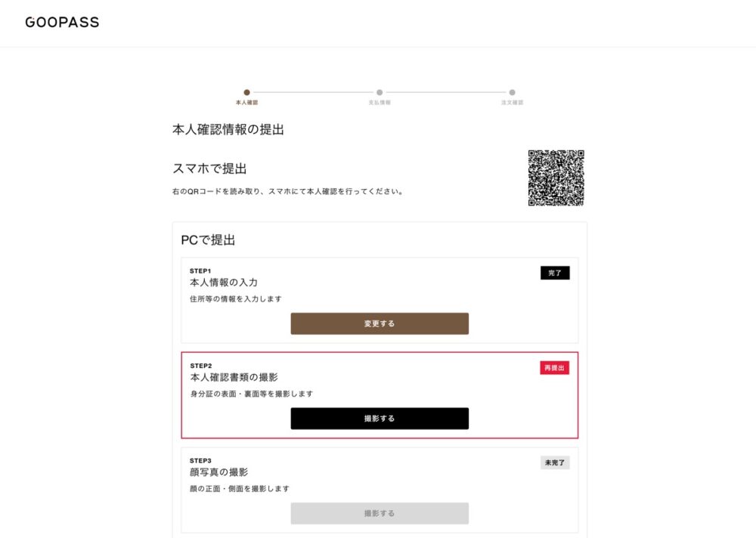Image resolution: width=756 pixels, height=538 pixels.
Task: Click the brown 変更する button
Action: (380, 323)
